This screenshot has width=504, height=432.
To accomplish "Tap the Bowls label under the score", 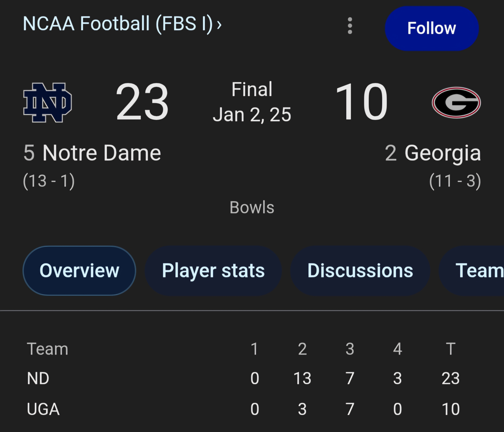I will (x=252, y=208).
